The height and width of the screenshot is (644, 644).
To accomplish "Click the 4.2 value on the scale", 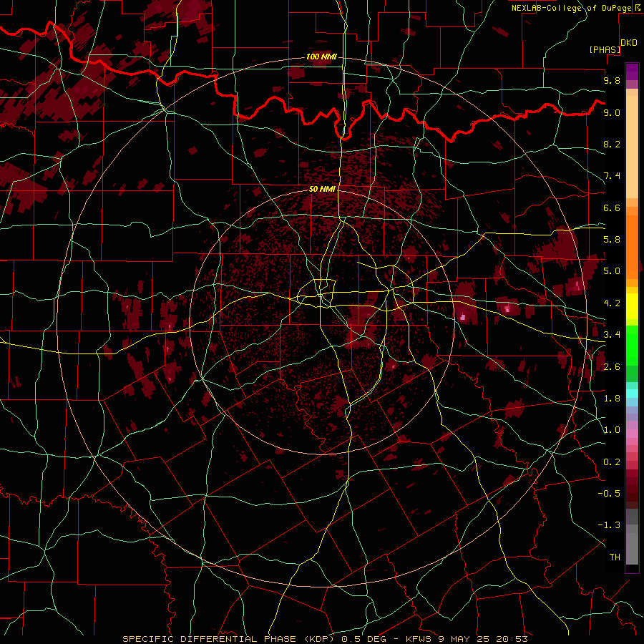I will pyautogui.click(x=612, y=303).
